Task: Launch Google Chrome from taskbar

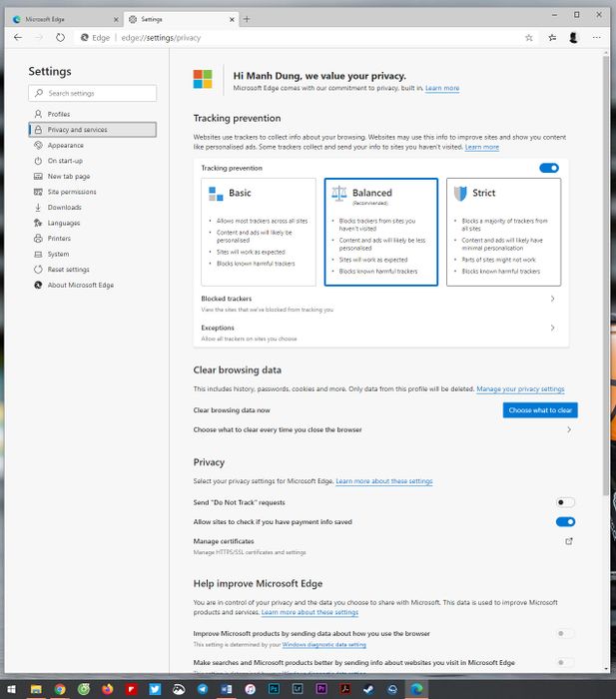Action: 60,690
